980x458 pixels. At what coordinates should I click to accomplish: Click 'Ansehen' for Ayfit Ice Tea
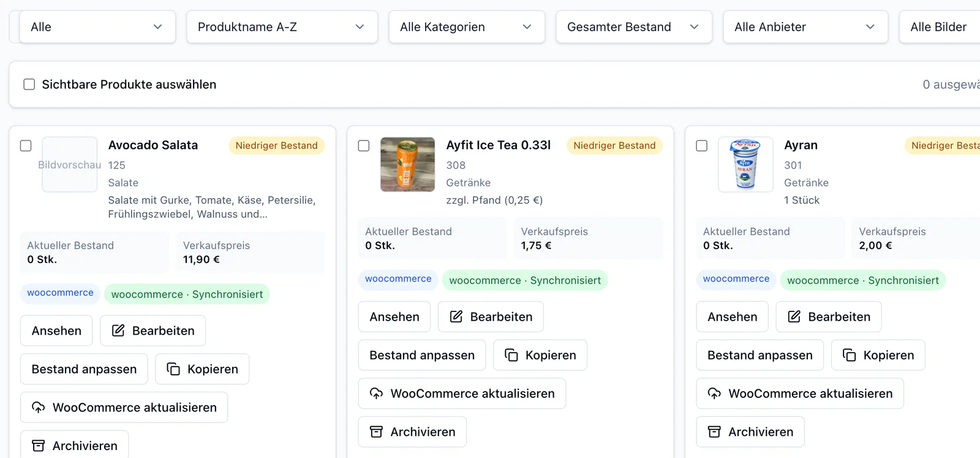coord(394,316)
